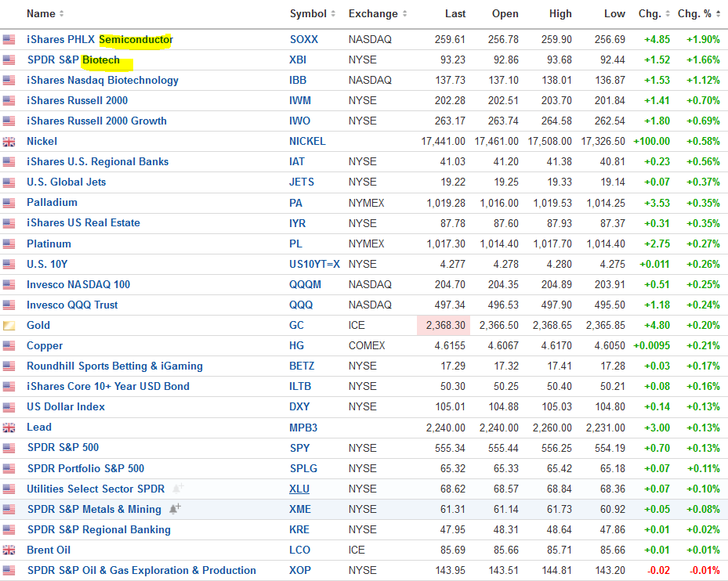728x581 pixels.
Task: Click the UK flag icon beside Brent Oil
Action: point(9,550)
